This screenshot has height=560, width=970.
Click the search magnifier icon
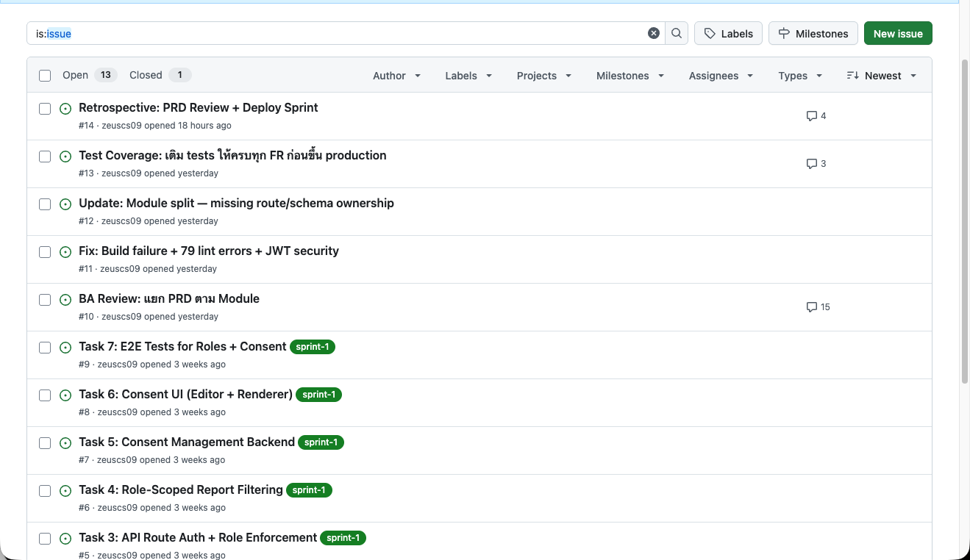(x=676, y=32)
